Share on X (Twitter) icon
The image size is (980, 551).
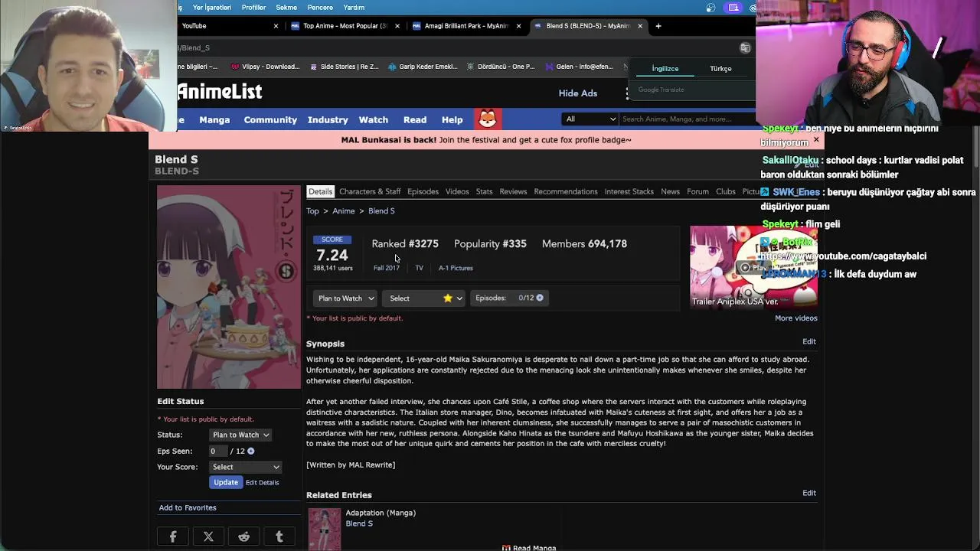coord(208,537)
